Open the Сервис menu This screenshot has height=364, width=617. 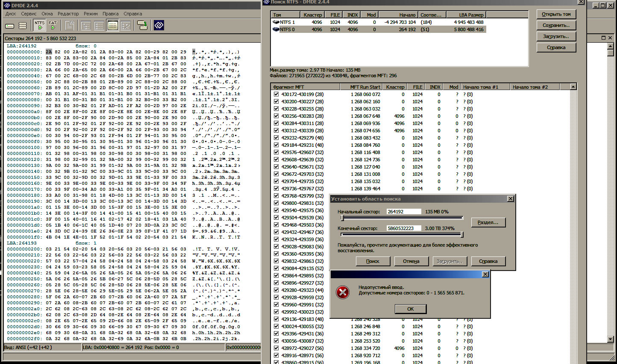click(29, 14)
